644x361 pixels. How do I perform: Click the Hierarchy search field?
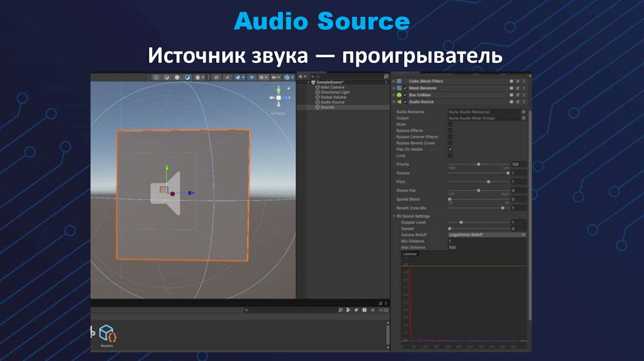point(347,76)
